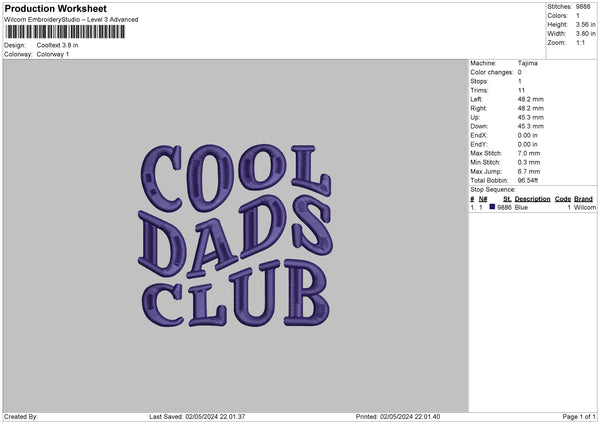Click the Colorway 1 value

coord(53,54)
